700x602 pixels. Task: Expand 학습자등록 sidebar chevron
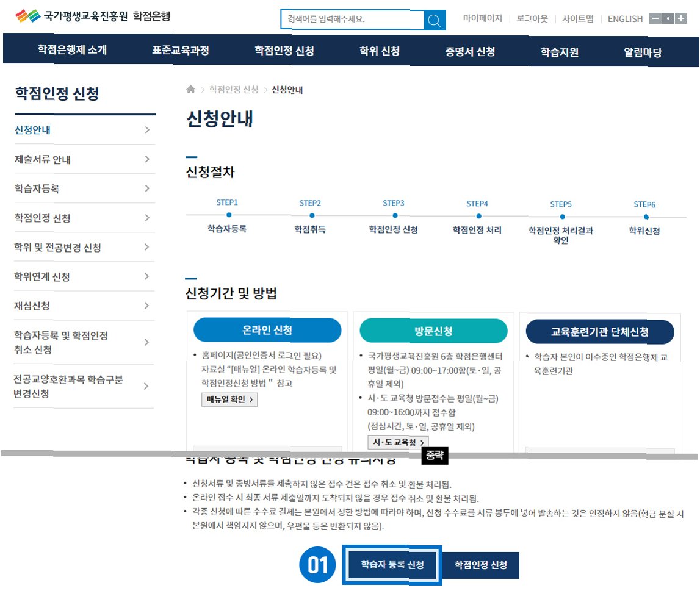(147, 188)
